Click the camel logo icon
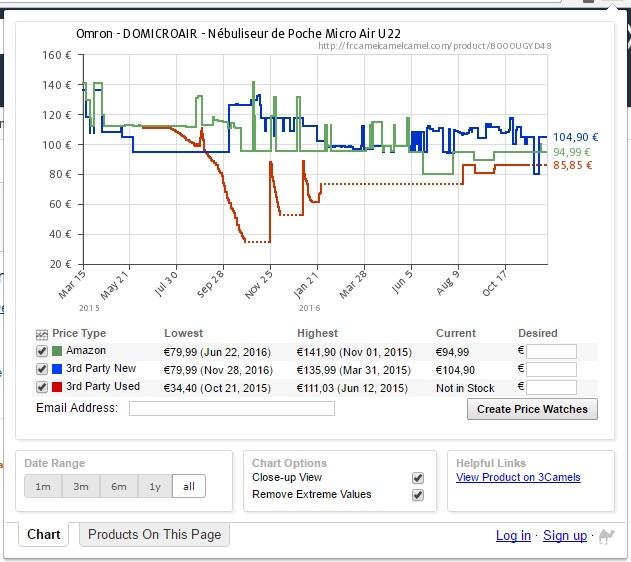631x562 pixels. pyautogui.click(x=606, y=536)
